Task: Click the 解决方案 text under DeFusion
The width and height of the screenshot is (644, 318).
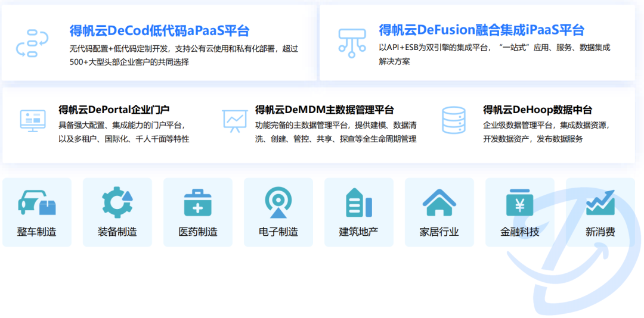Action: pyautogui.click(x=394, y=61)
